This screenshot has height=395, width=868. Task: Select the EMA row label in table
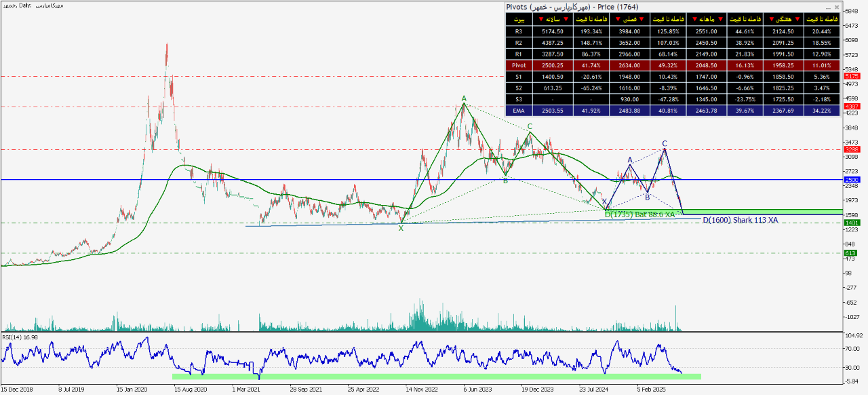tap(519, 109)
